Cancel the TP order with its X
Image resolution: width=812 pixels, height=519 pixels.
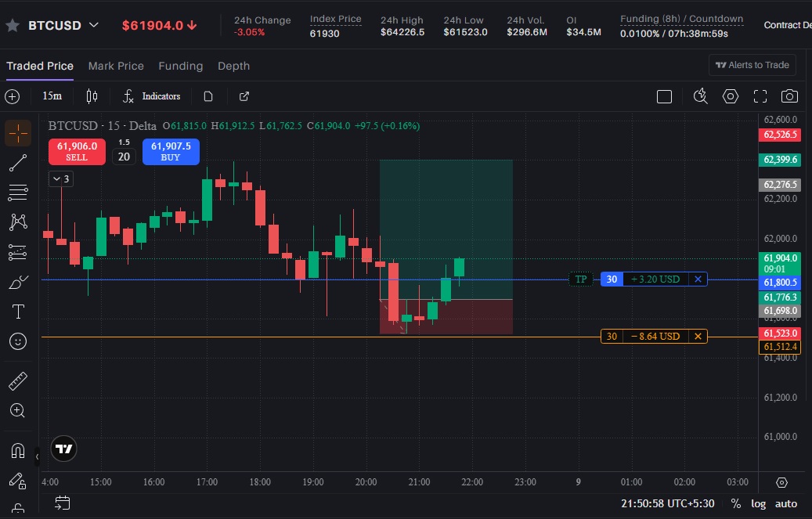[x=698, y=279]
